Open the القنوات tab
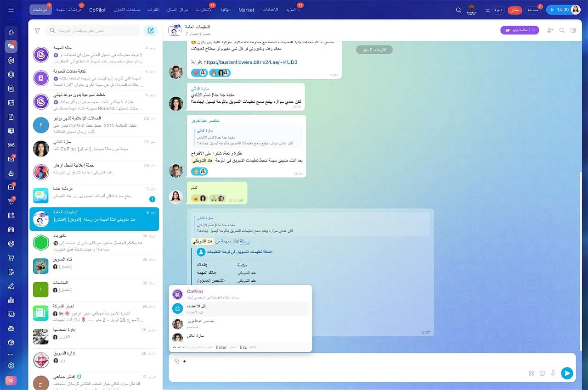Screen dimensions: 588x390 [153, 10]
